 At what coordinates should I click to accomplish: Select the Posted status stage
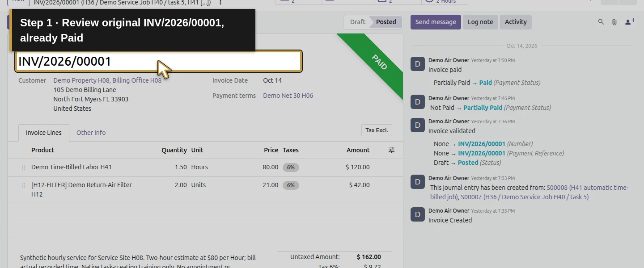pos(386,22)
